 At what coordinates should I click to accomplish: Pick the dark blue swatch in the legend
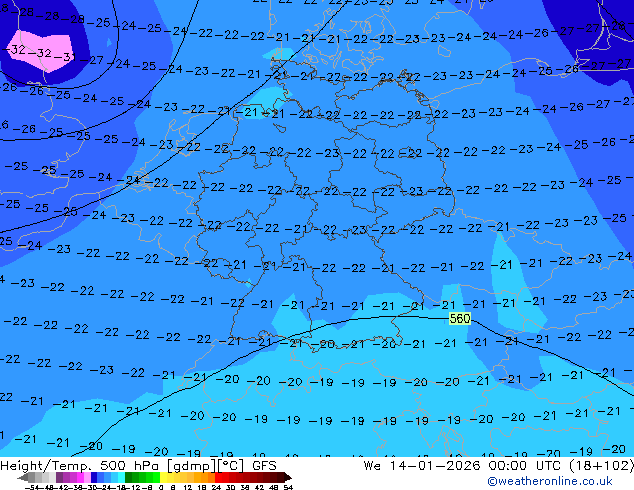click(94, 477)
